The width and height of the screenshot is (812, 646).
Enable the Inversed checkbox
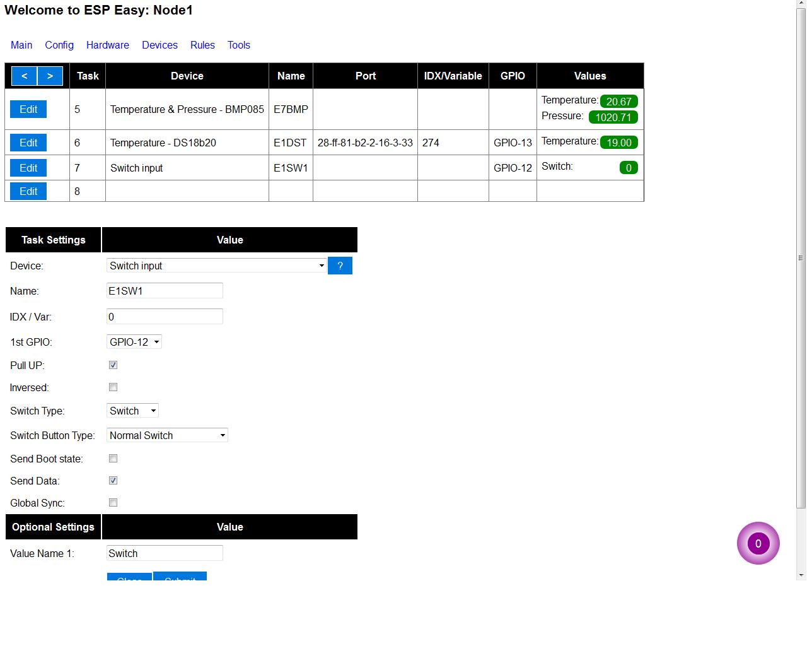pyautogui.click(x=113, y=387)
